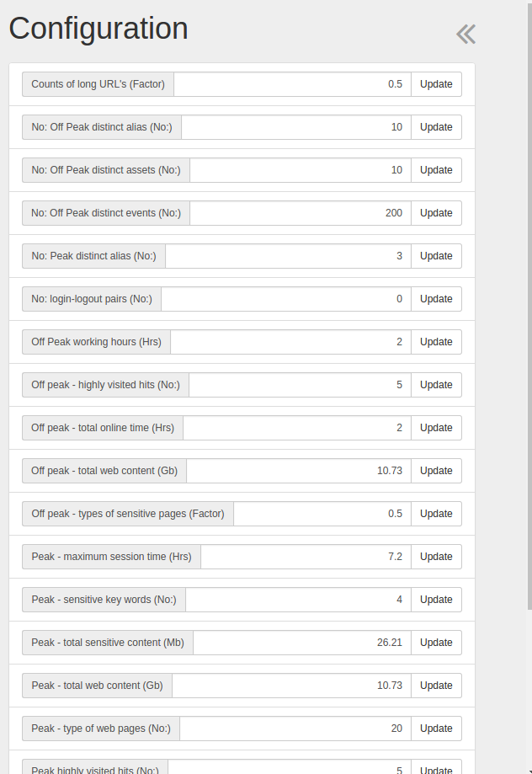
Task: Focus the Off Peak distinct events input
Action: click(x=300, y=213)
